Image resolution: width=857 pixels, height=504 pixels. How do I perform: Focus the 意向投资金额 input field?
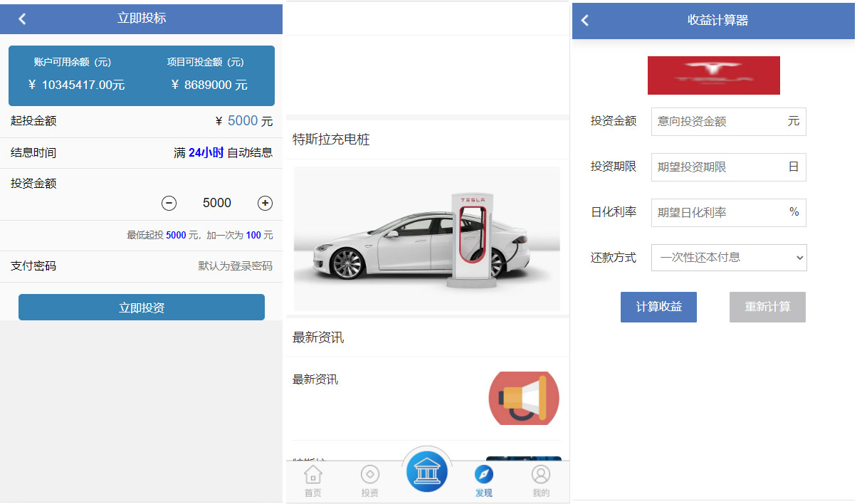coord(729,122)
